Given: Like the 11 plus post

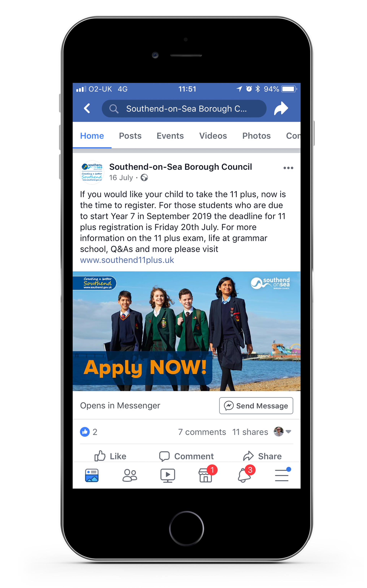Looking at the screenshot, I should point(110,456).
